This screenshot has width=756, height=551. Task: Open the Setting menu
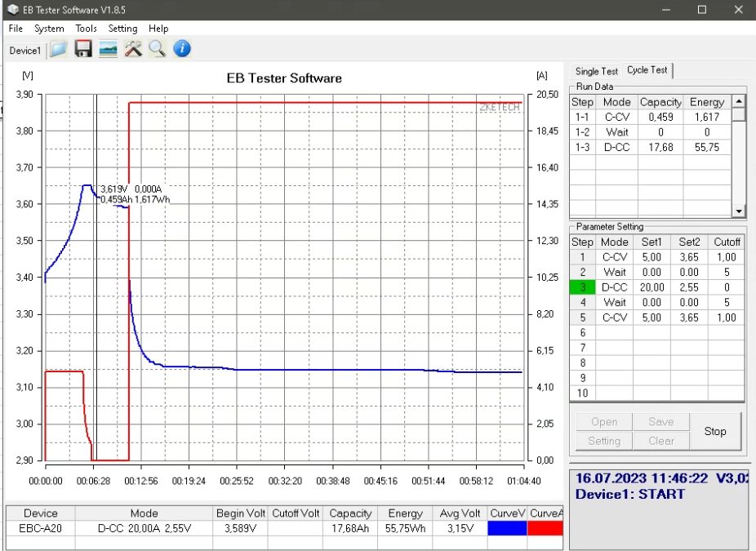click(x=122, y=29)
